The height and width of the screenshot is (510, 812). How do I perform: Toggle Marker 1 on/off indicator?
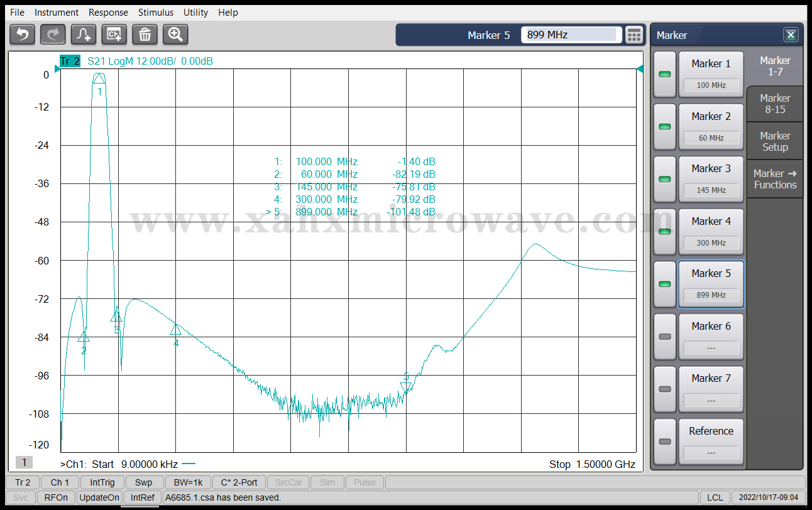point(664,74)
